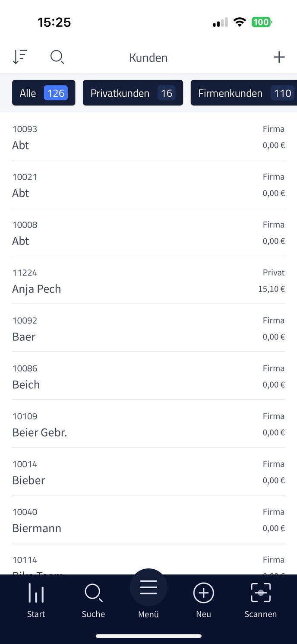297x644 pixels.
Task: Filter by Privatkunden
Action: tap(133, 93)
